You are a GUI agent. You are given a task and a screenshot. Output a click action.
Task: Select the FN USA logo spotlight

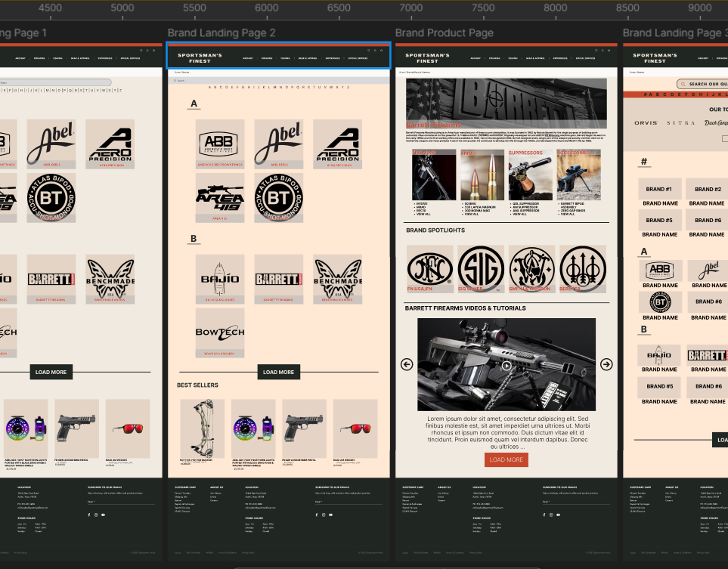click(x=430, y=269)
